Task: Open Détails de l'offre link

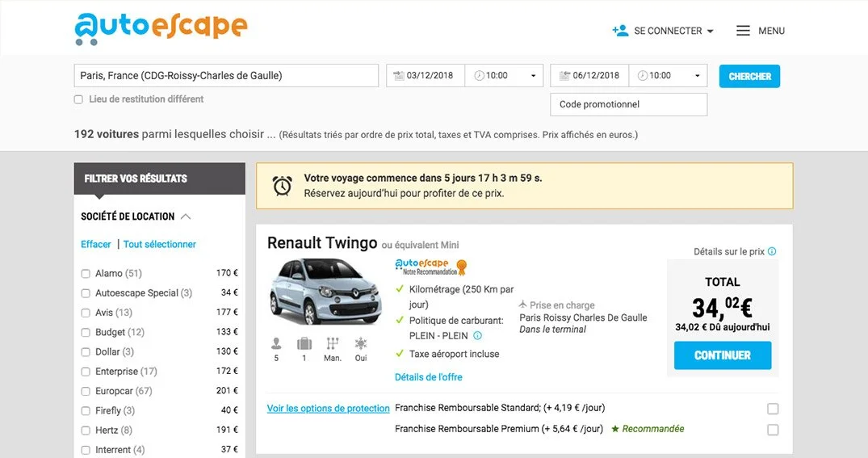Action: click(x=429, y=377)
